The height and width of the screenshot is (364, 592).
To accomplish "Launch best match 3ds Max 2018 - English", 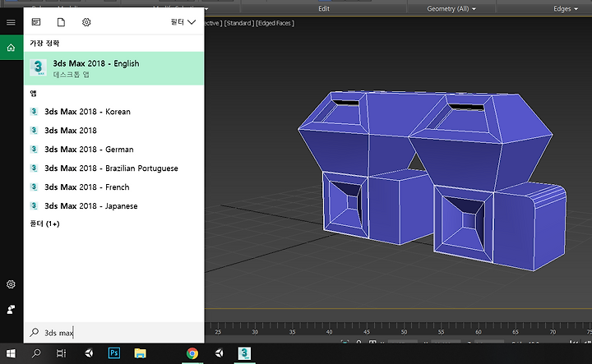I will (113, 68).
